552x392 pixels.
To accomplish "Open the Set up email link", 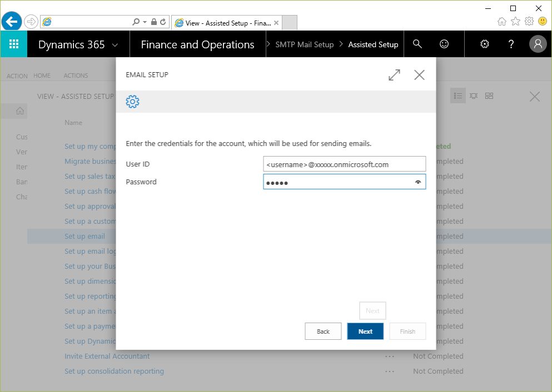I will pyautogui.click(x=84, y=236).
